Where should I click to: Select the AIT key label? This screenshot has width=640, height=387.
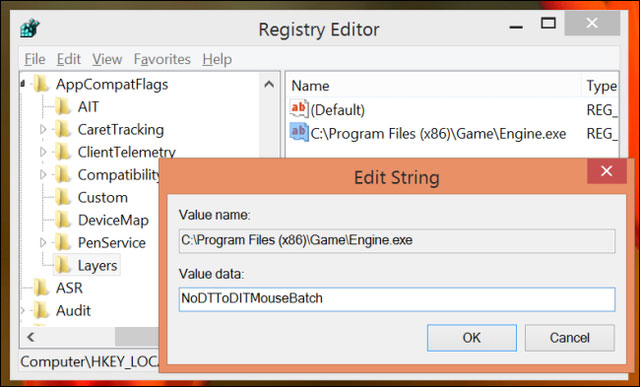pyautogui.click(x=88, y=107)
